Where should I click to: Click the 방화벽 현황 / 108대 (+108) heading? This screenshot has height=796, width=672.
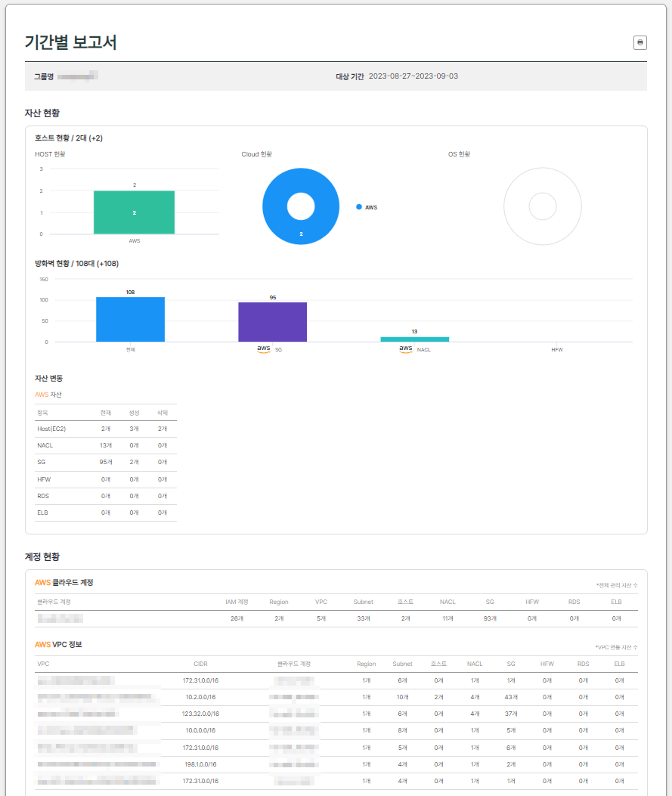point(76,264)
